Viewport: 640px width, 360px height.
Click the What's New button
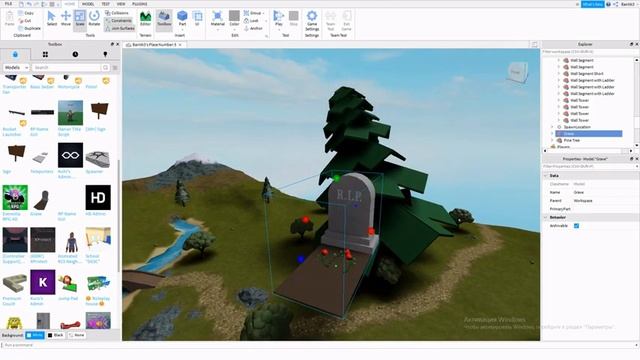point(593,4)
